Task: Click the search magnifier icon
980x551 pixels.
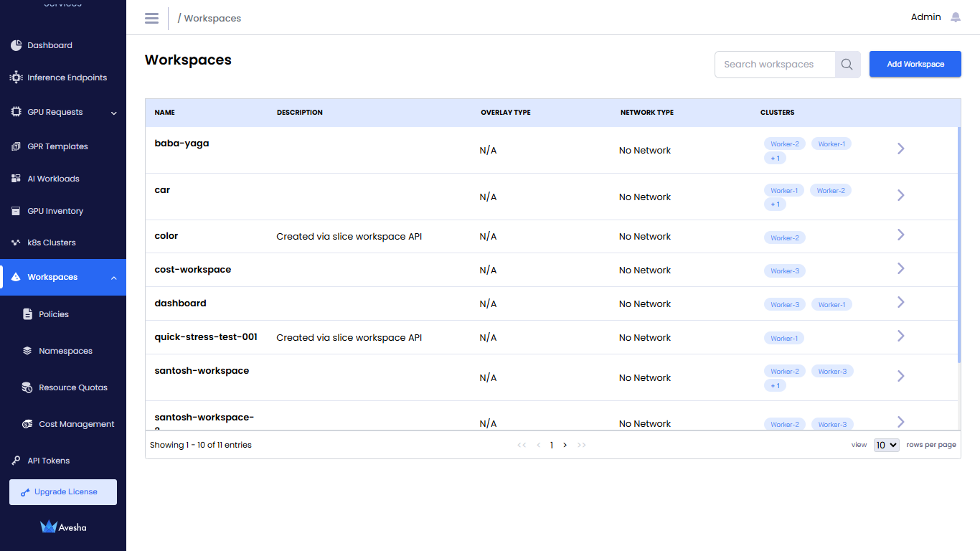Action: [x=847, y=65]
